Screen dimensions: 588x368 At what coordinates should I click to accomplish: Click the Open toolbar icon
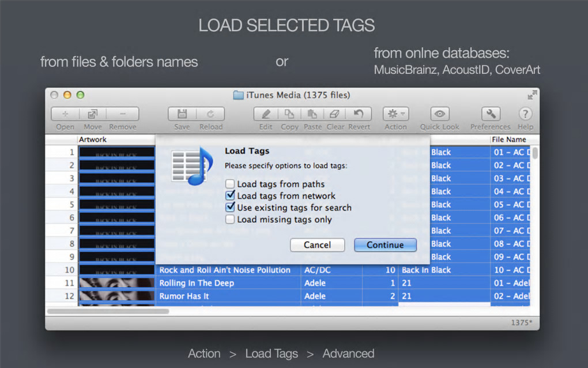65,114
